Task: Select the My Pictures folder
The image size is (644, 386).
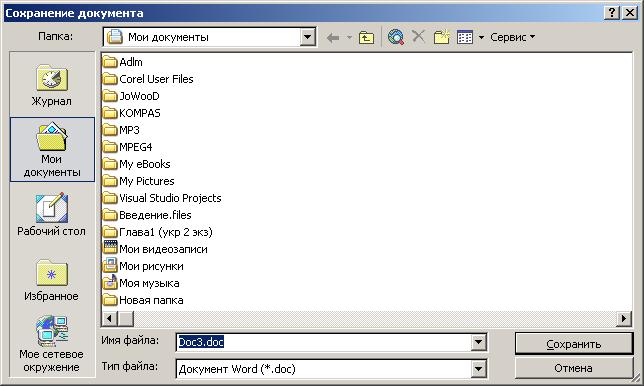Action: (x=139, y=181)
